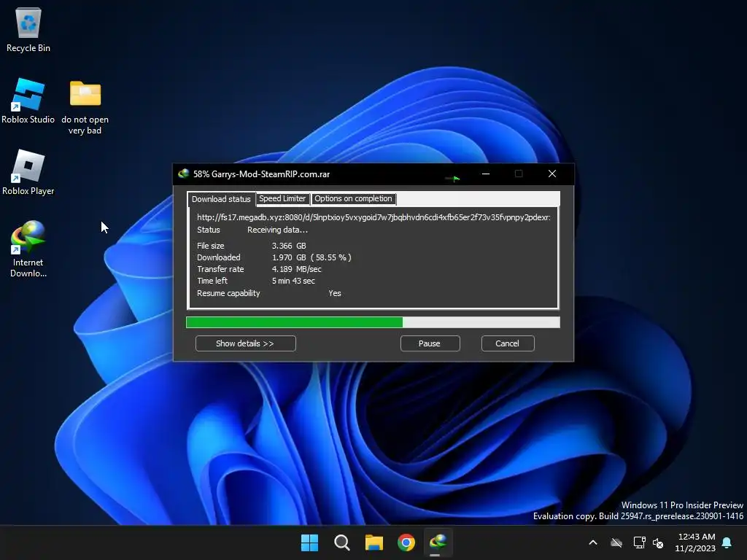
Task: Click the IDM icon in download window title bar
Action: (x=183, y=174)
